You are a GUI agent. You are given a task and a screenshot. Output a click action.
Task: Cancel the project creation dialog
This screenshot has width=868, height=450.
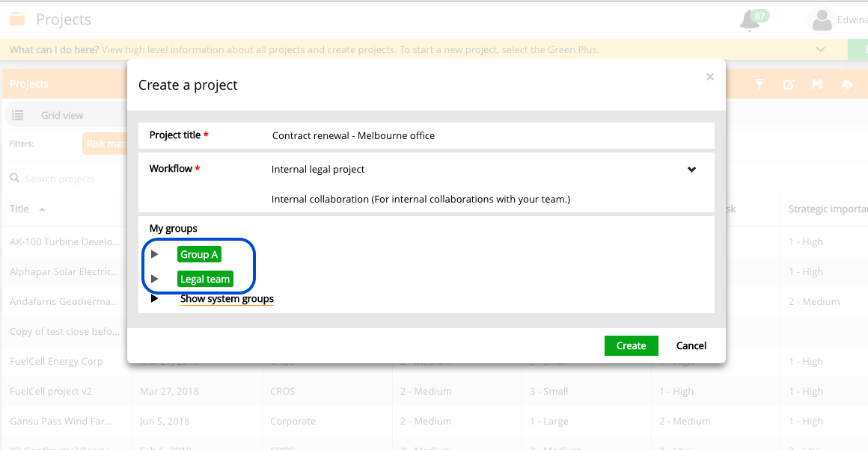[x=691, y=345]
